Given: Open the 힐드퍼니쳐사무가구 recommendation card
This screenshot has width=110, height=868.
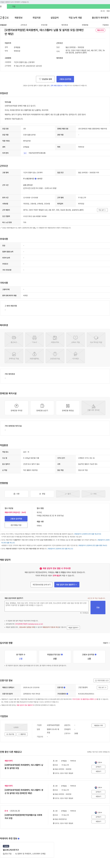Looking at the screenshot, I should [27, 850].
